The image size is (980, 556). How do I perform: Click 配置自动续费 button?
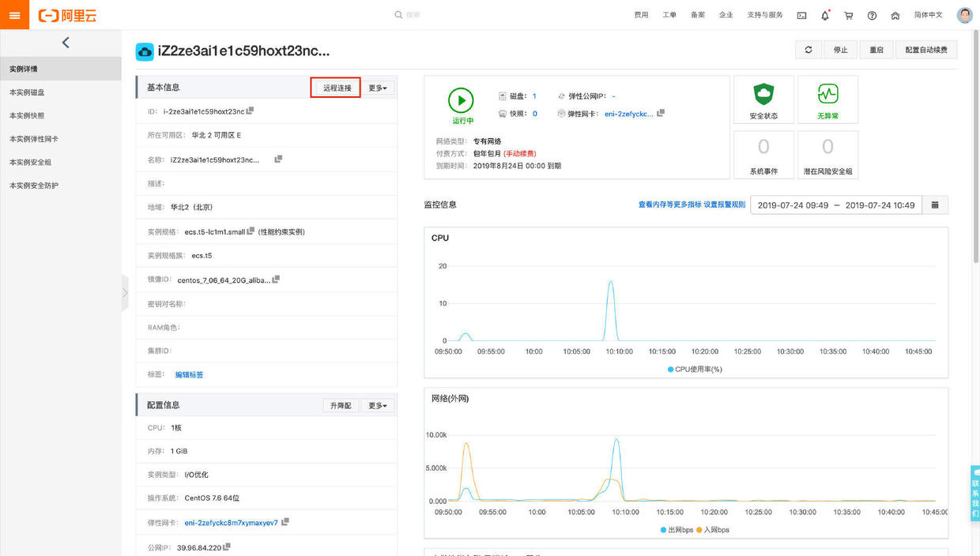927,50
